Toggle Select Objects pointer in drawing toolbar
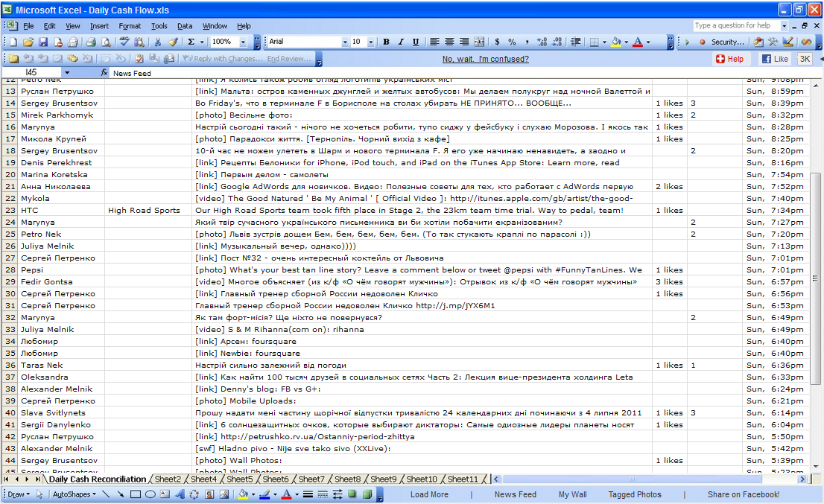The width and height of the screenshot is (824, 504). click(x=39, y=494)
